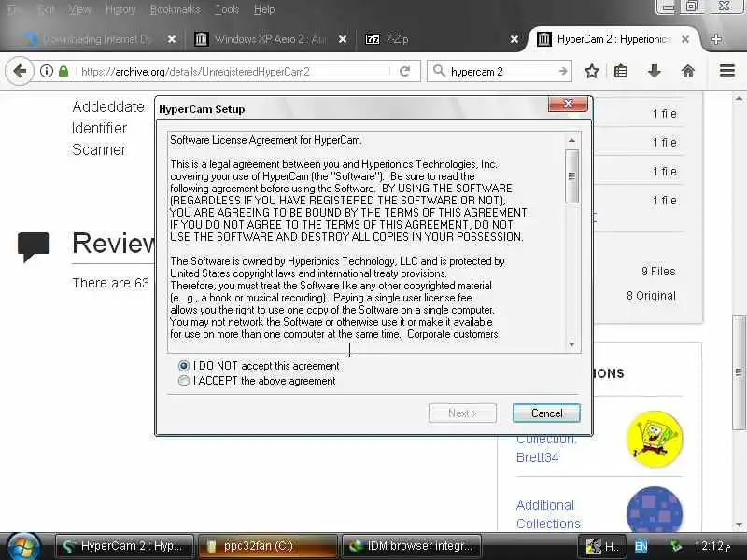This screenshot has height=560, width=747.
Task: Click the search magnifier icon
Action: point(439,72)
